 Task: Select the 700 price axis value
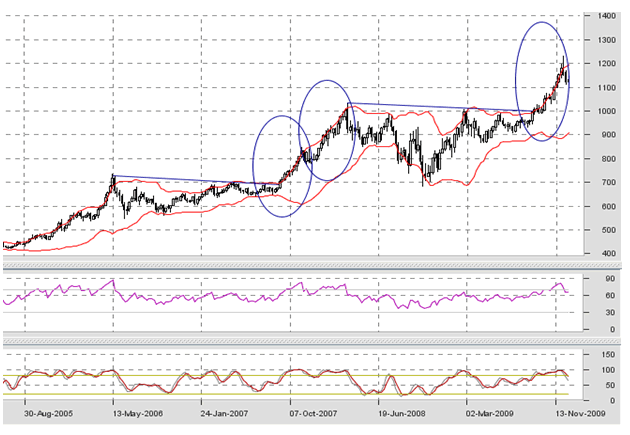609,182
